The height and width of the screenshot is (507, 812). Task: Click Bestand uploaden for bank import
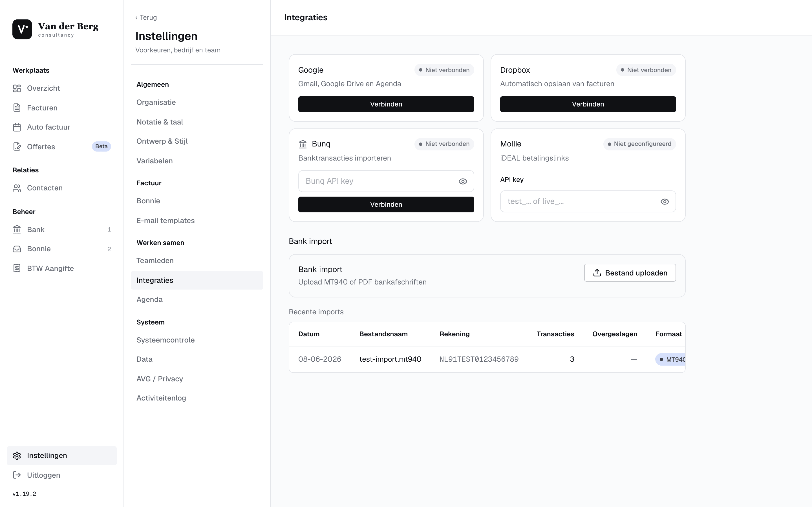coord(630,273)
